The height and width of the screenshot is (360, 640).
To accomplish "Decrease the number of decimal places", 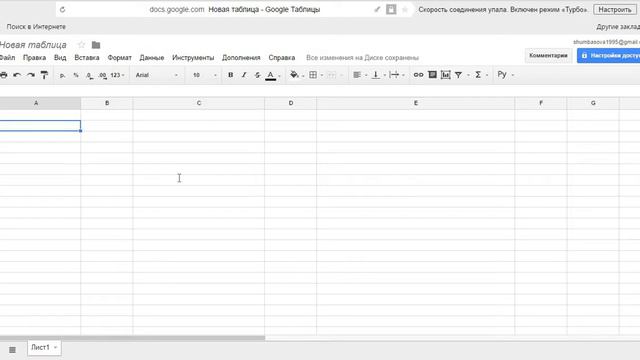I will click(x=89, y=75).
